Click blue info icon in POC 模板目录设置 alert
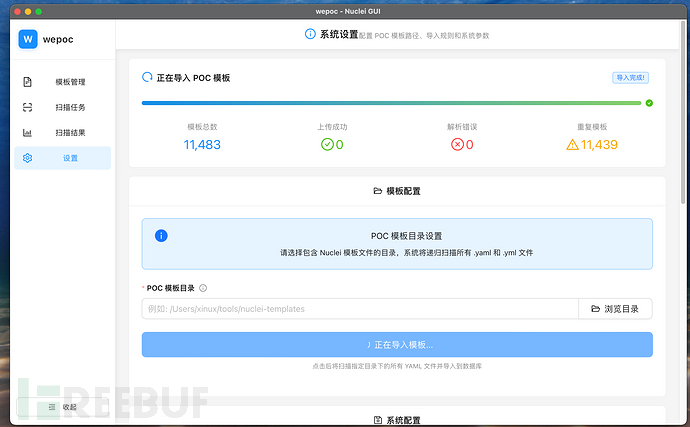 tap(161, 236)
